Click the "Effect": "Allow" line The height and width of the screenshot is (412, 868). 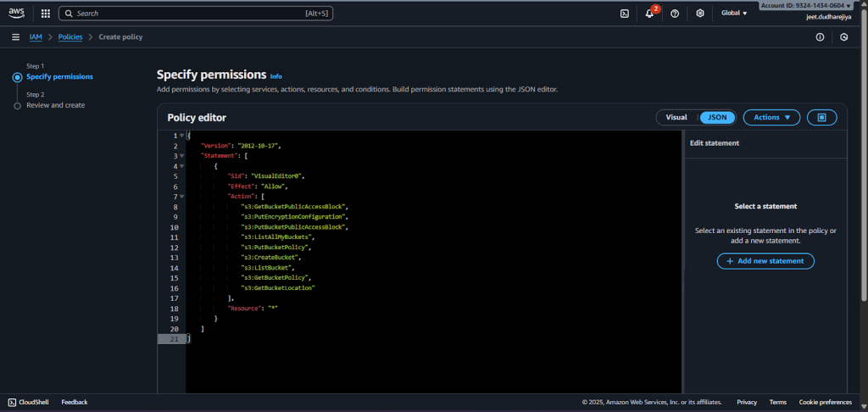pyautogui.click(x=258, y=187)
